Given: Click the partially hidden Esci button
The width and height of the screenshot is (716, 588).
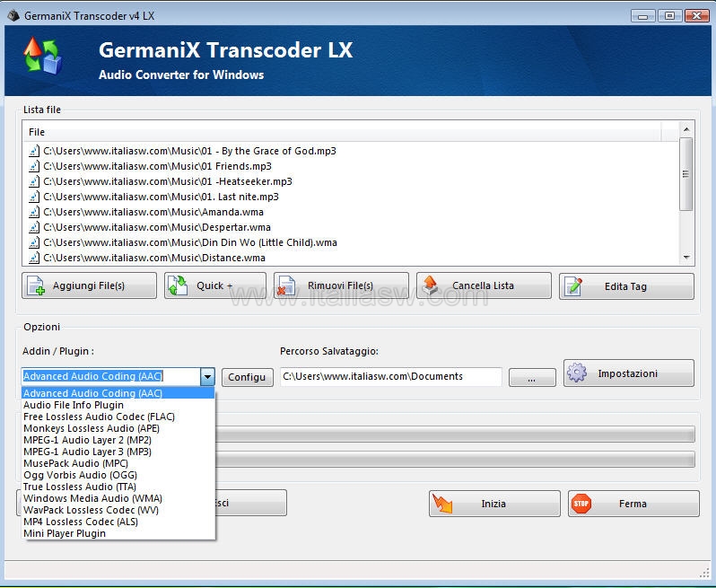Looking at the screenshot, I should pos(250,503).
